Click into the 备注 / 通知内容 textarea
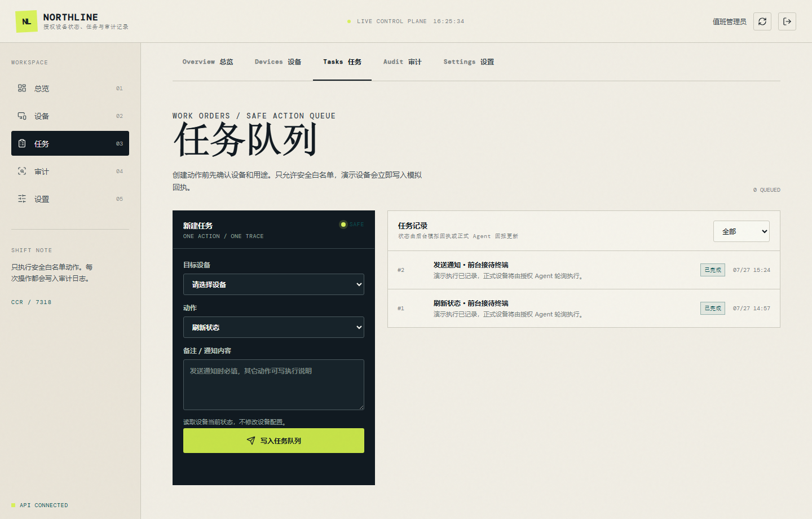 click(273, 385)
